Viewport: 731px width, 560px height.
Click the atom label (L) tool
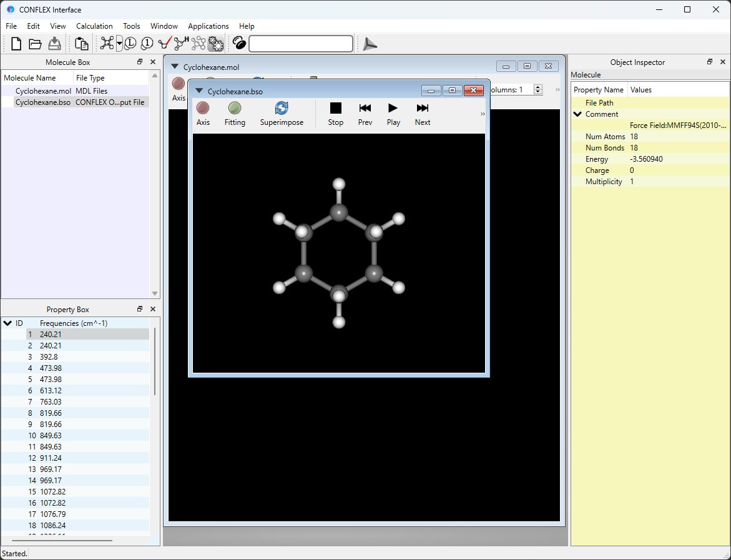129,43
